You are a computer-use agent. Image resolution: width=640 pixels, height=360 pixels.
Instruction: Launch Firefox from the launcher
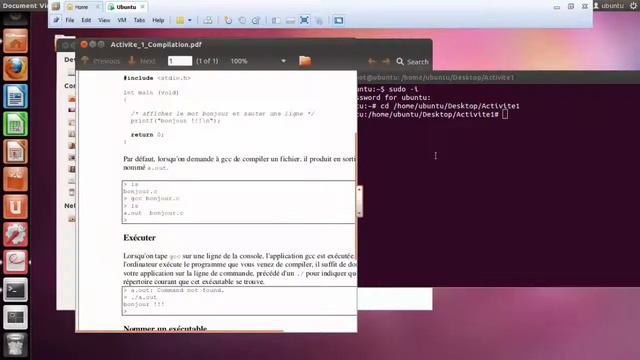16,69
